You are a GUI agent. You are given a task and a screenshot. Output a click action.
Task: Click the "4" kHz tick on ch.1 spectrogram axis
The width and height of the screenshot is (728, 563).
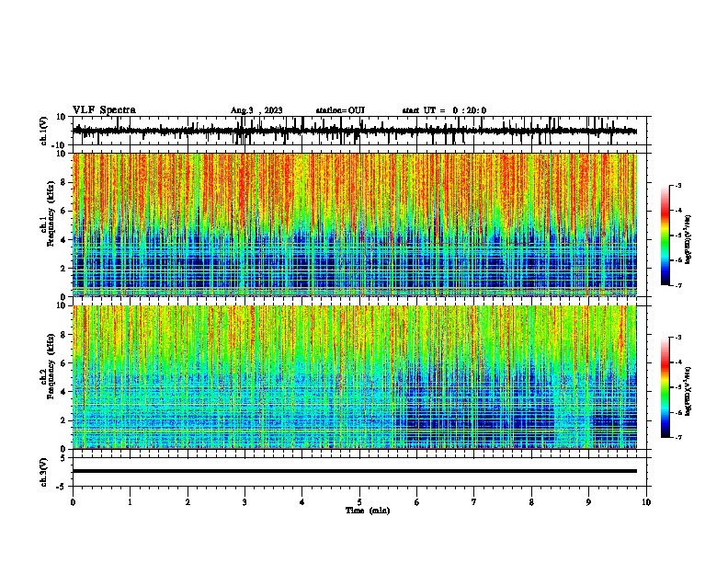coord(64,240)
